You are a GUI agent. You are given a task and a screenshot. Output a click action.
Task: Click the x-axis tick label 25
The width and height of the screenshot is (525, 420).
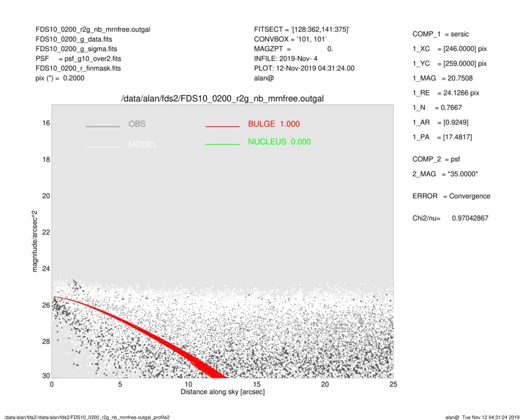pos(393,384)
